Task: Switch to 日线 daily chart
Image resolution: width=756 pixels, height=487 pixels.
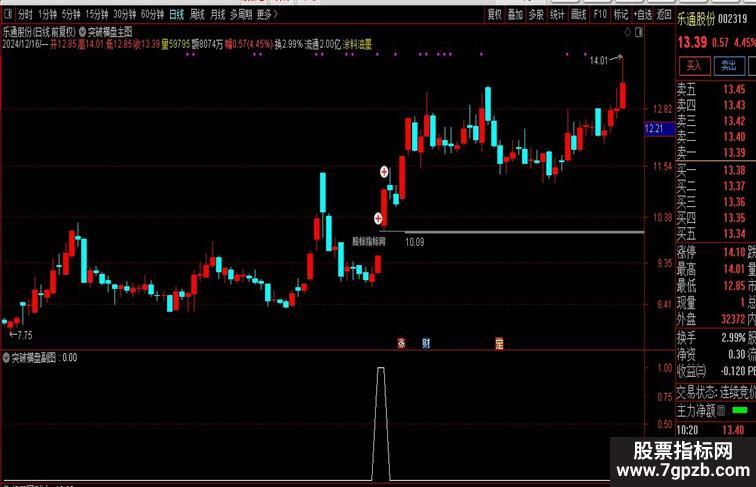Action: tap(176, 15)
